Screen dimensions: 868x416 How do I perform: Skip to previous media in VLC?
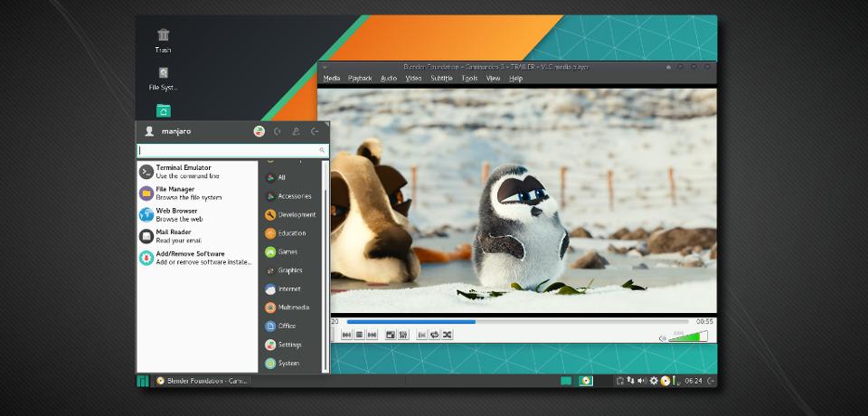[x=346, y=335]
